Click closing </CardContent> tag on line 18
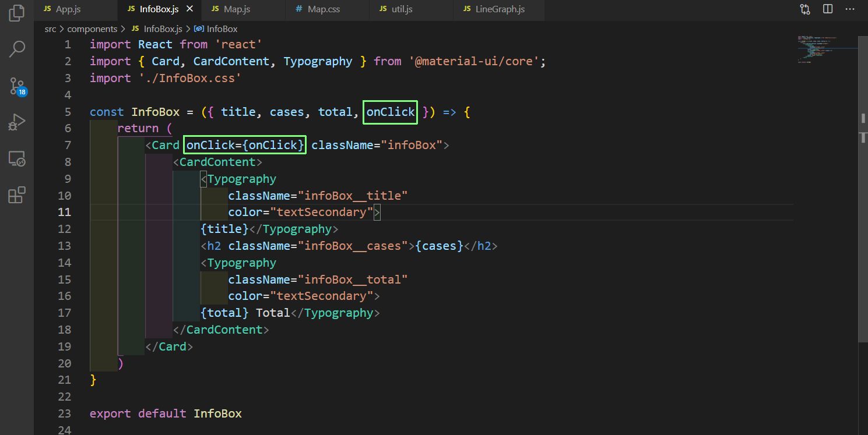The height and width of the screenshot is (435, 868). (x=221, y=330)
